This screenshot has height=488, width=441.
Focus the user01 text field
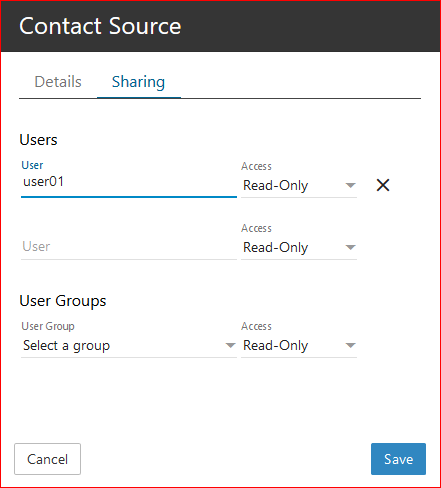click(129, 182)
